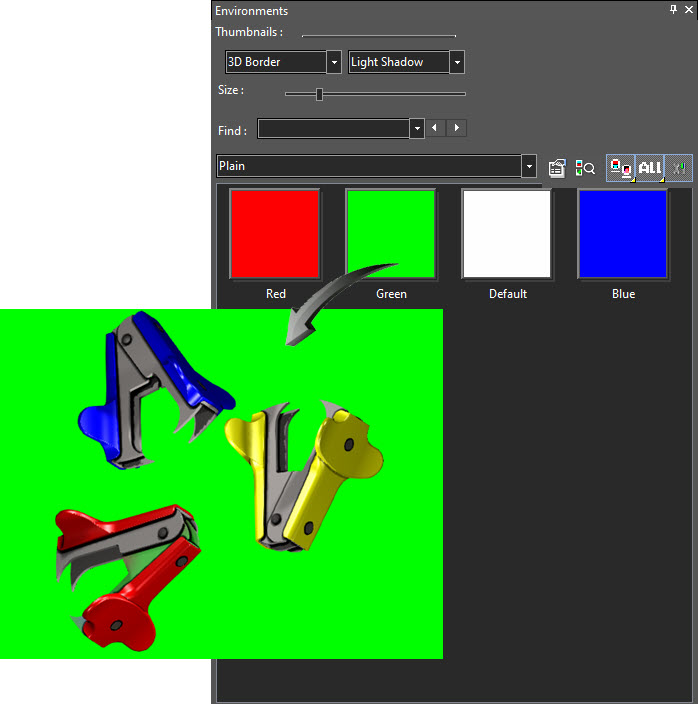Toggle the ALL filter button
The width and height of the screenshot is (698, 704).
tap(650, 168)
